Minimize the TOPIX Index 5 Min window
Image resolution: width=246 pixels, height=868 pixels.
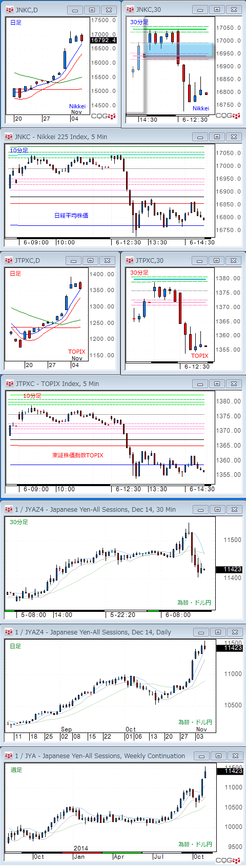pyautogui.click(x=200, y=384)
